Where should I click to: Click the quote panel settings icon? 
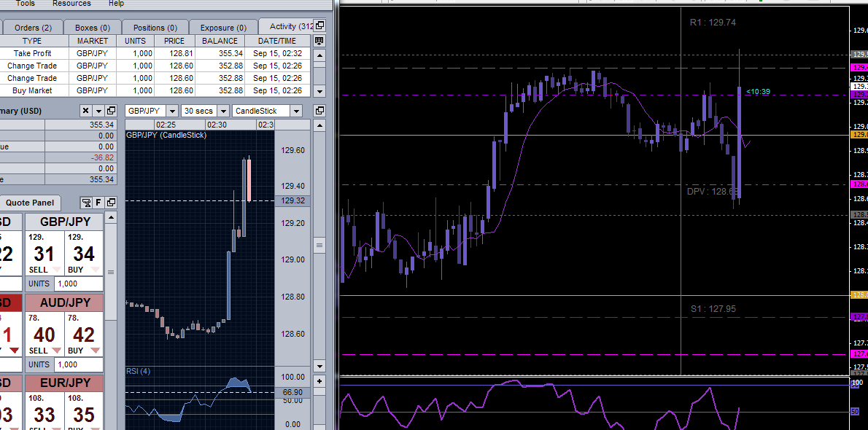coord(86,203)
